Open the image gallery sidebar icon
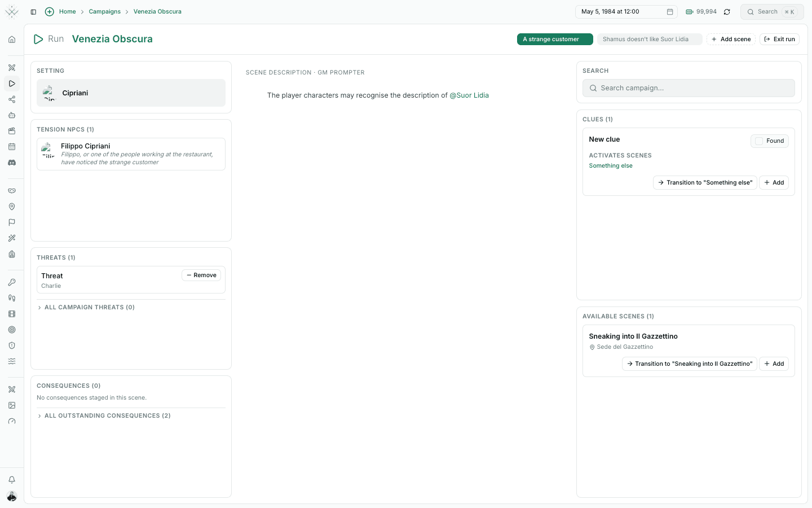Image resolution: width=812 pixels, height=508 pixels. [12, 405]
